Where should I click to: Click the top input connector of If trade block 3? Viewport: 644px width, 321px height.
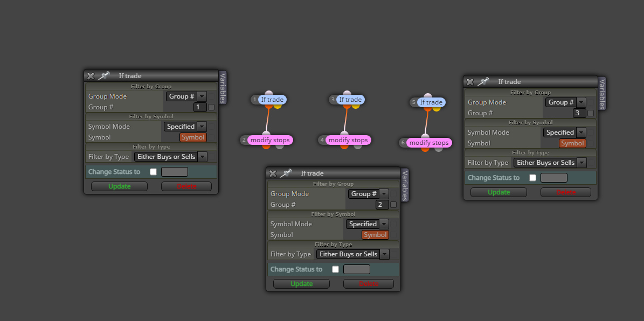[347, 93]
